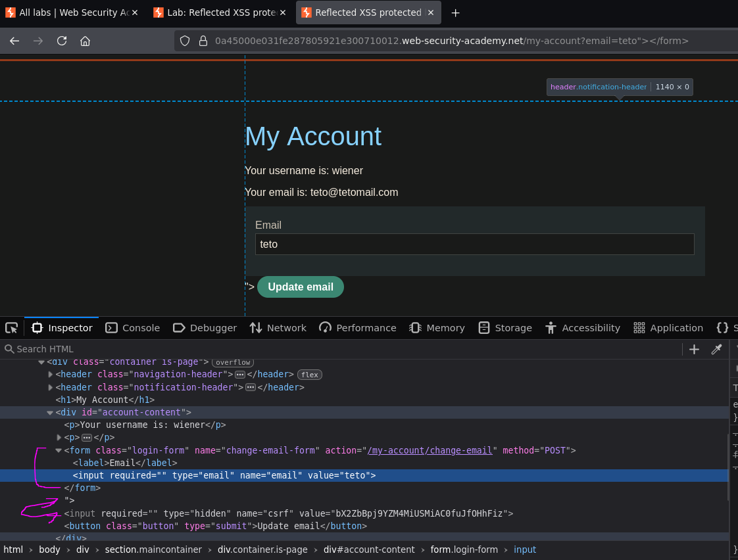Collapse the container is-page div node

tap(41, 362)
